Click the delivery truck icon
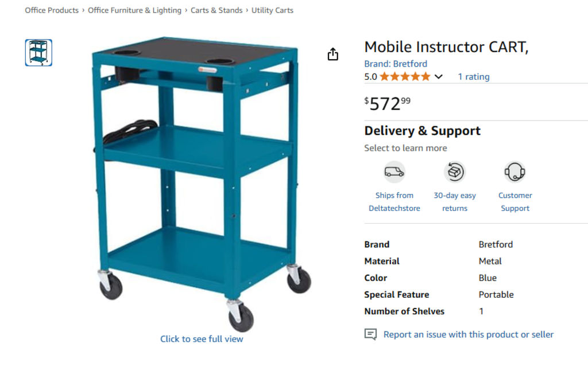 point(394,172)
